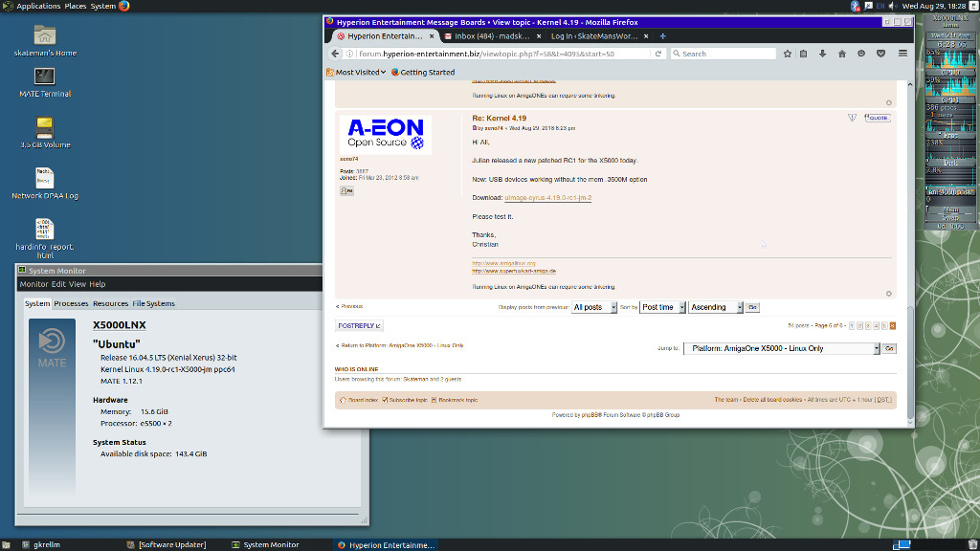
Task: Switch to Processes tab in System Monitor
Action: (x=71, y=303)
